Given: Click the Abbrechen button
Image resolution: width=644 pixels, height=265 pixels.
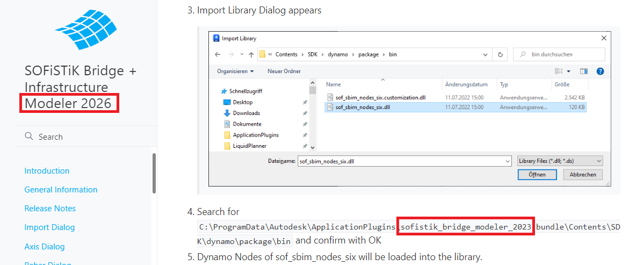Looking at the screenshot, I should [582, 175].
